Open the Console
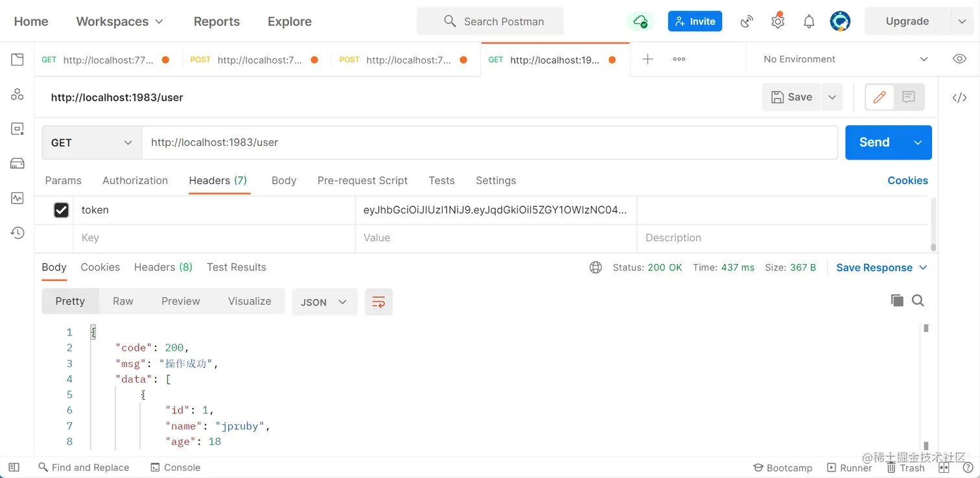The height and width of the screenshot is (478, 980). pyautogui.click(x=175, y=467)
